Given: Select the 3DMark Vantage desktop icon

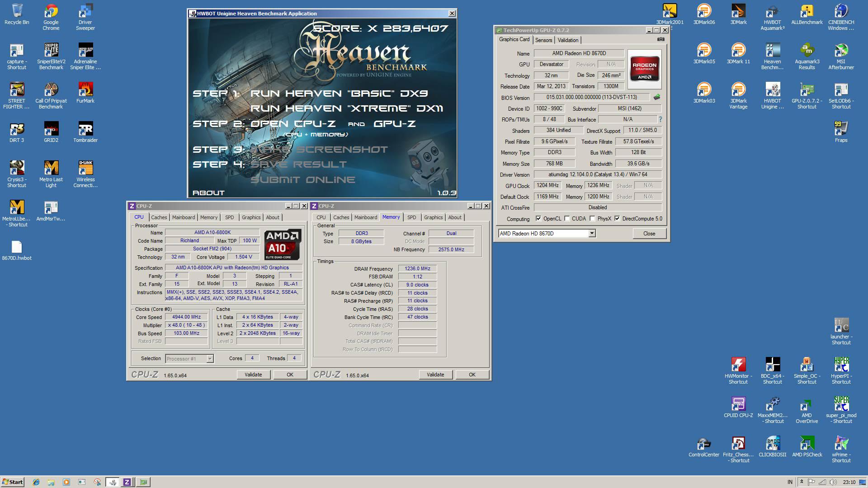Looking at the screenshot, I should tap(738, 96).
